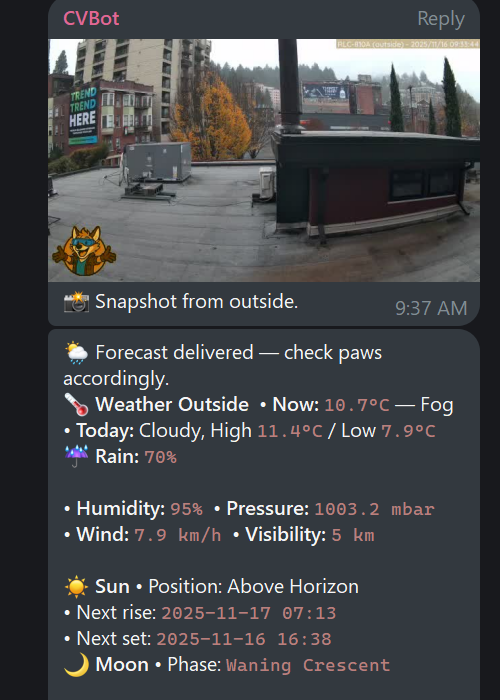The height and width of the screenshot is (700, 500).
Task: Click the next rise time 2025-11-17 07:13
Action: click(249, 613)
